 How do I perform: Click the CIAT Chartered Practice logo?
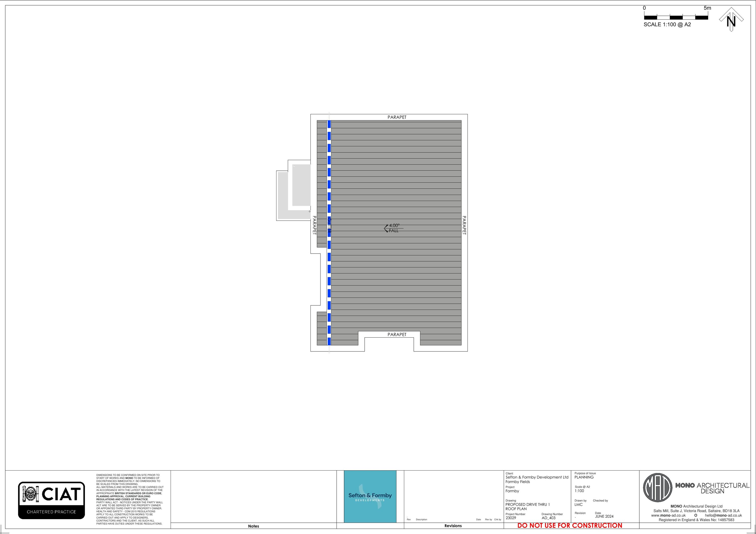coord(51,500)
